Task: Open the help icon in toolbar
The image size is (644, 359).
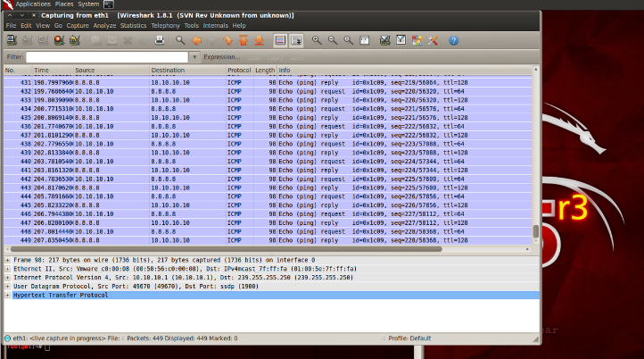Action: tap(453, 40)
